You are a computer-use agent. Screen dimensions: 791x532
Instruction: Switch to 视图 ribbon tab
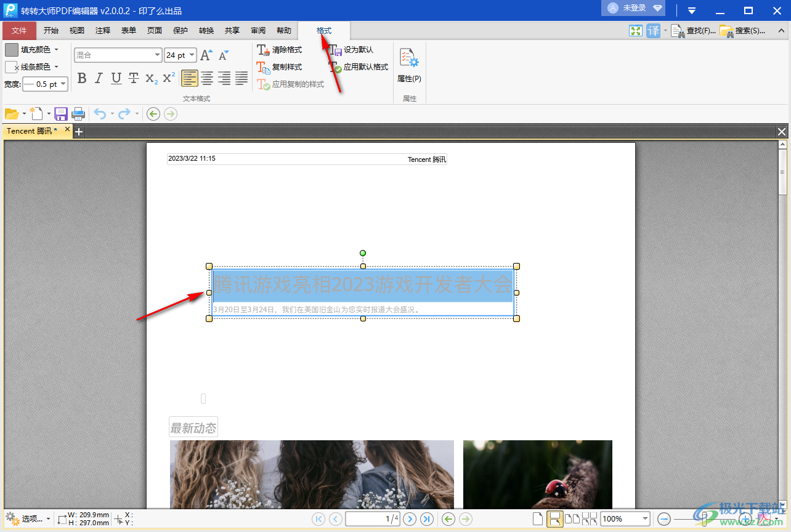pos(77,30)
